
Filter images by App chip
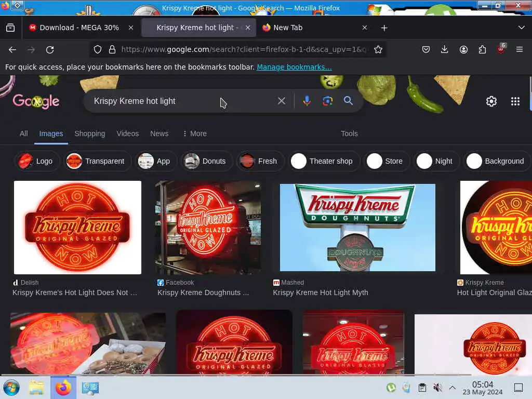[x=156, y=161]
